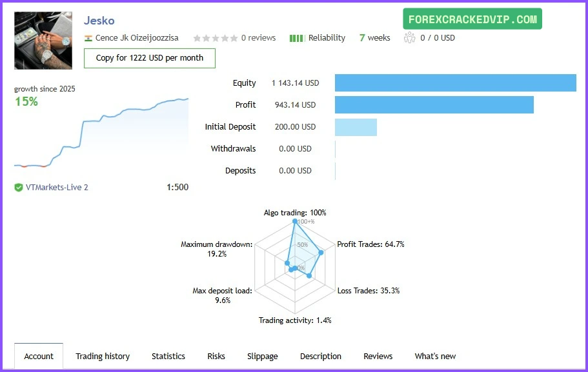This screenshot has width=588, height=372.
Task: Click the five-star rating icons
Action: [215, 38]
